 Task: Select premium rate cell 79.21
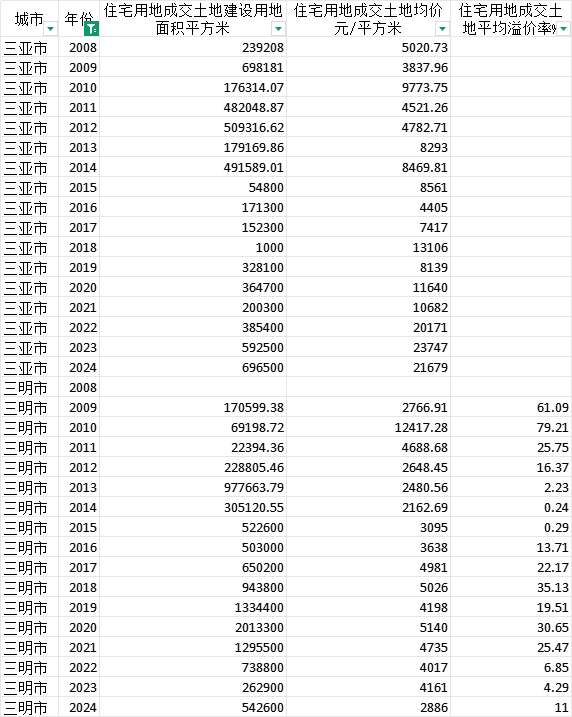pos(511,428)
